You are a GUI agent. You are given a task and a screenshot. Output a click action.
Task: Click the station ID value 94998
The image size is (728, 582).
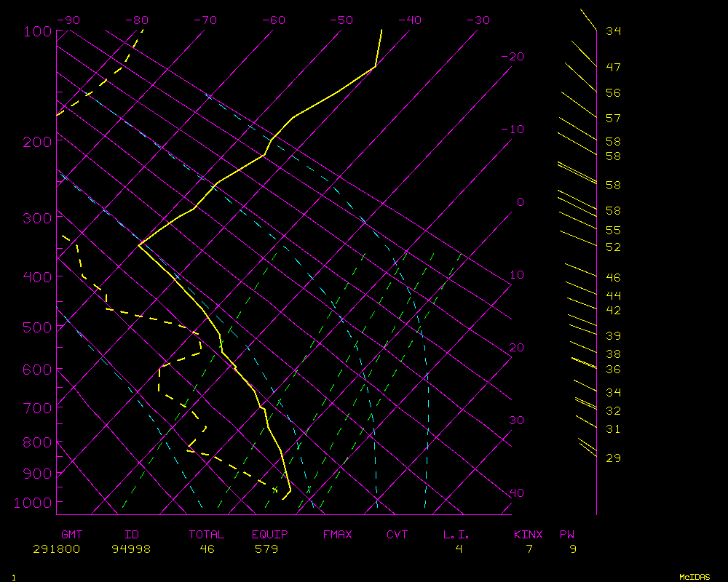coord(131,549)
